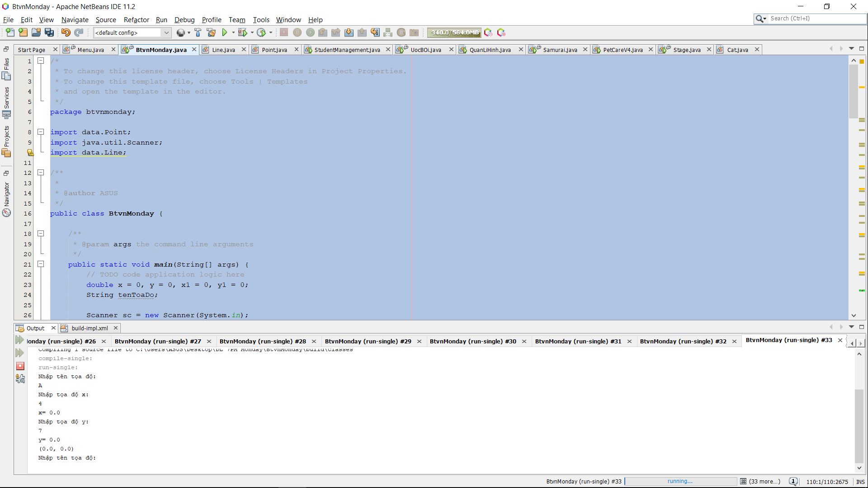Open the Projects side panel button
868x488 pixels.
coord(6,141)
